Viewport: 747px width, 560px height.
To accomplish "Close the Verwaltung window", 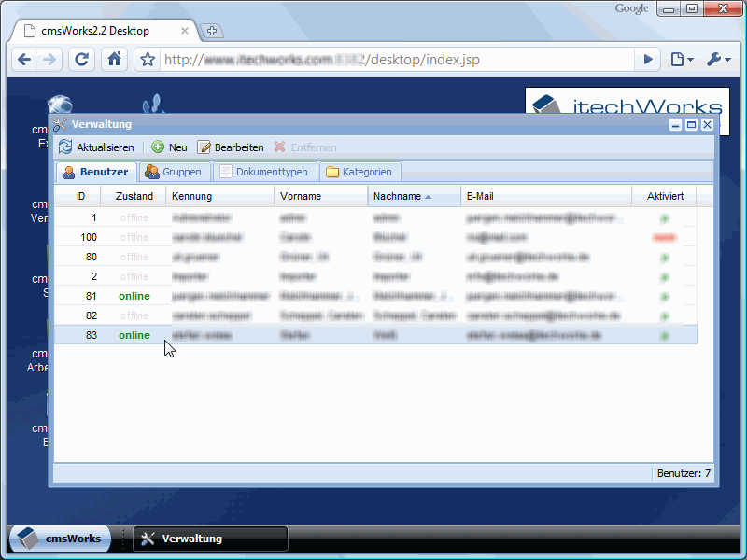I will [x=707, y=125].
